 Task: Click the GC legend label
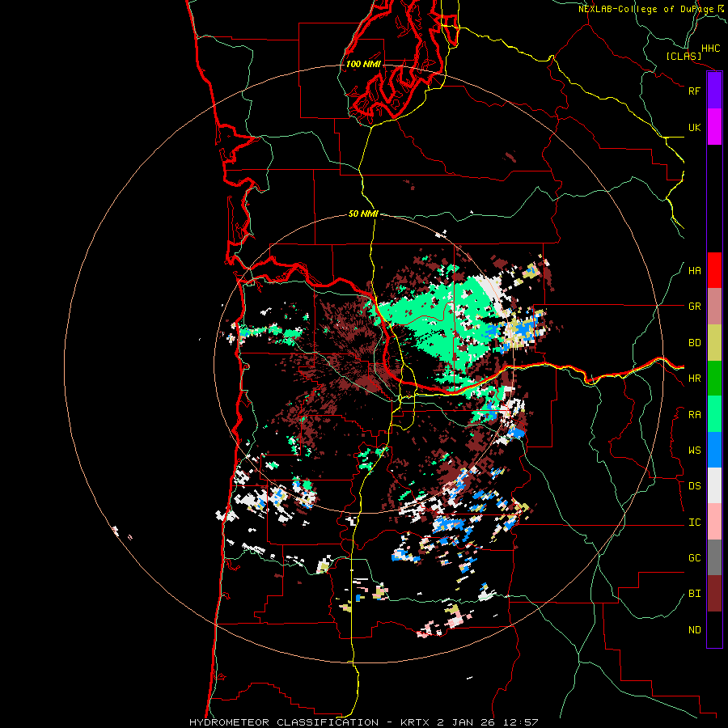[x=694, y=558]
